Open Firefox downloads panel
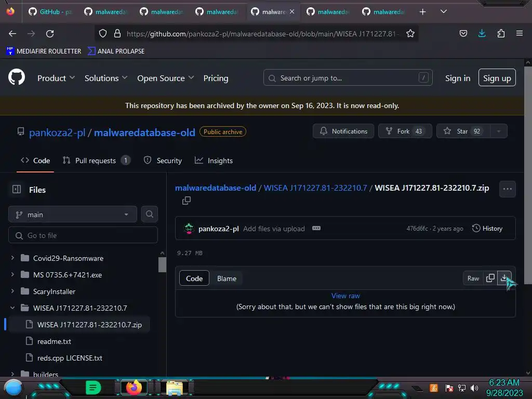Screen dimensions: 532x399 coord(482,33)
